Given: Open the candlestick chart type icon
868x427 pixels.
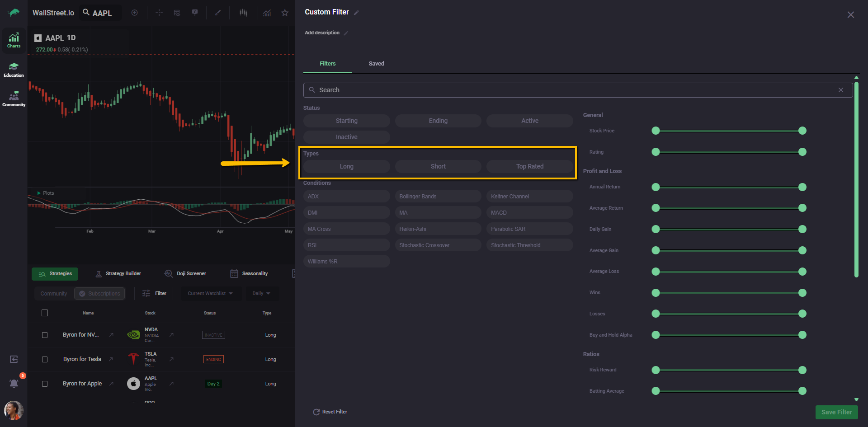Looking at the screenshot, I should 243,13.
